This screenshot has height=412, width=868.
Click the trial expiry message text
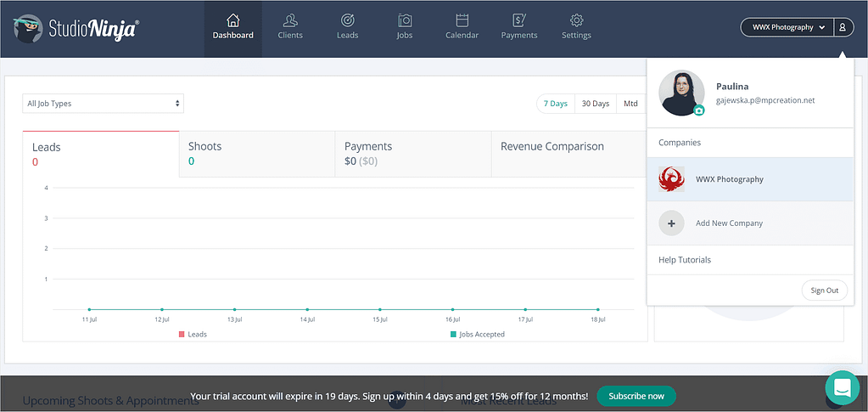(x=389, y=397)
